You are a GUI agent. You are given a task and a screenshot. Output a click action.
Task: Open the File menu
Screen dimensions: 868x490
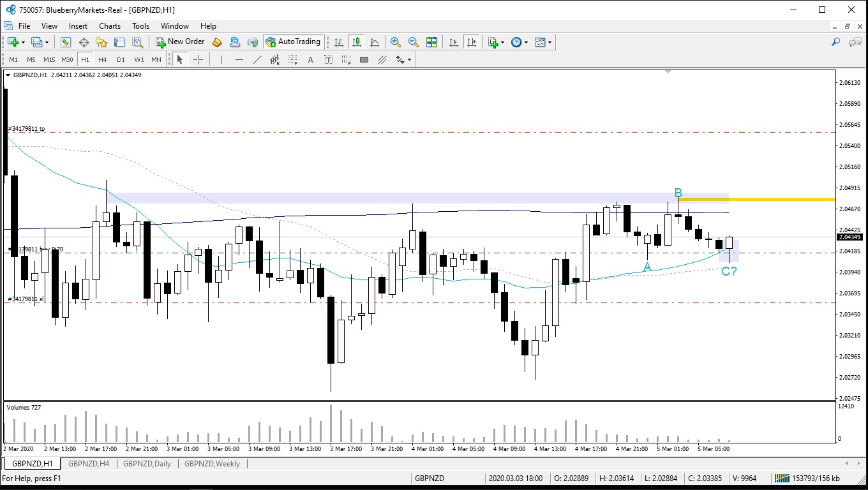coord(24,26)
